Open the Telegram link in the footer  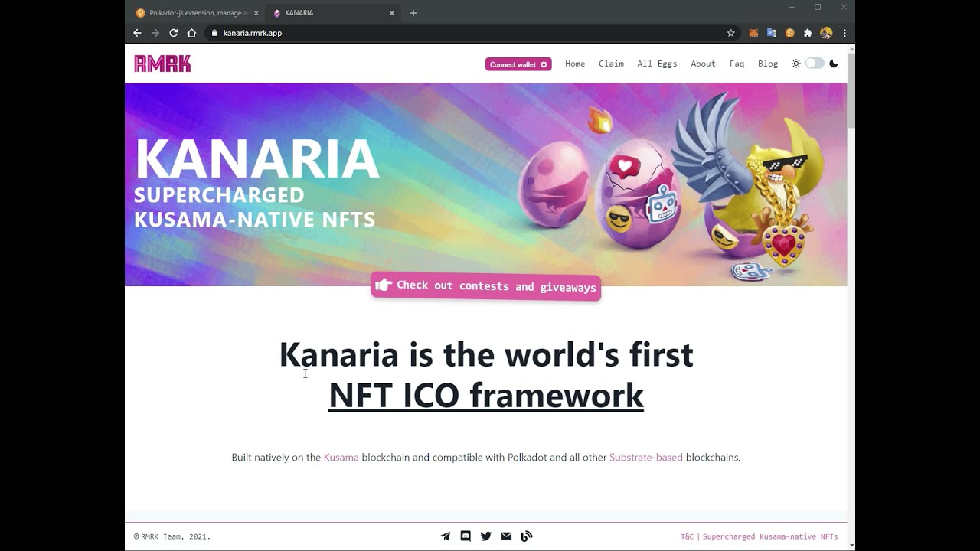(x=446, y=536)
